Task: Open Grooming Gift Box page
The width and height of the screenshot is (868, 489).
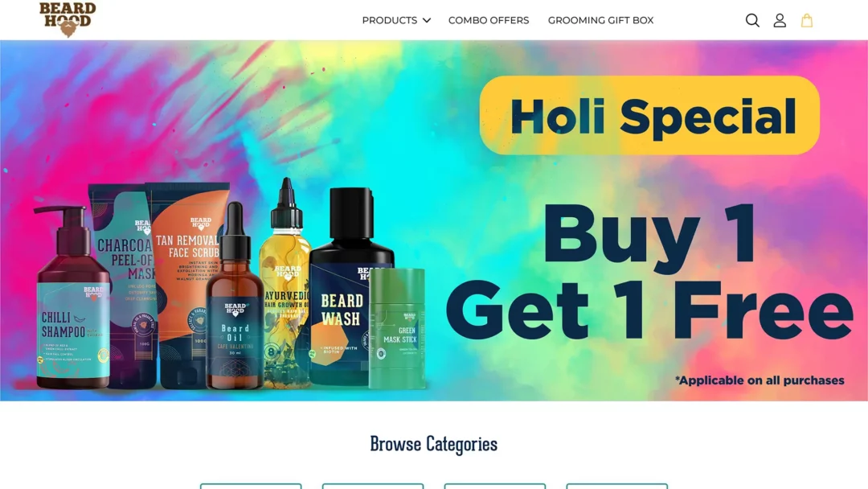Action: coord(600,20)
